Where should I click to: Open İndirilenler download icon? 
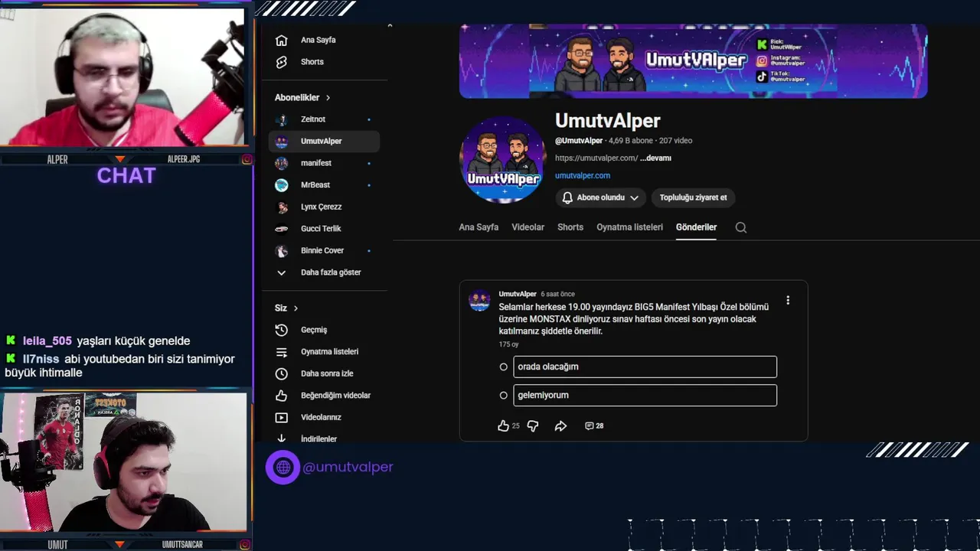[x=282, y=439]
